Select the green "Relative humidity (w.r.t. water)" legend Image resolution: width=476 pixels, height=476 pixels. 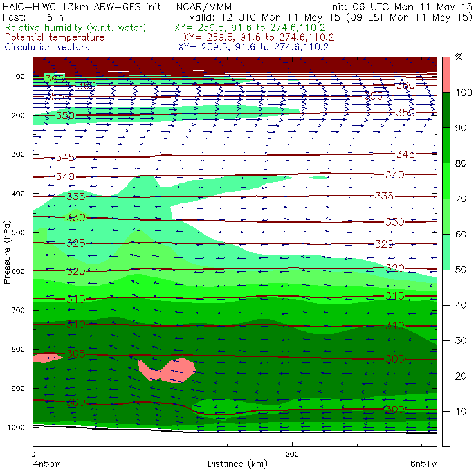(x=76, y=28)
